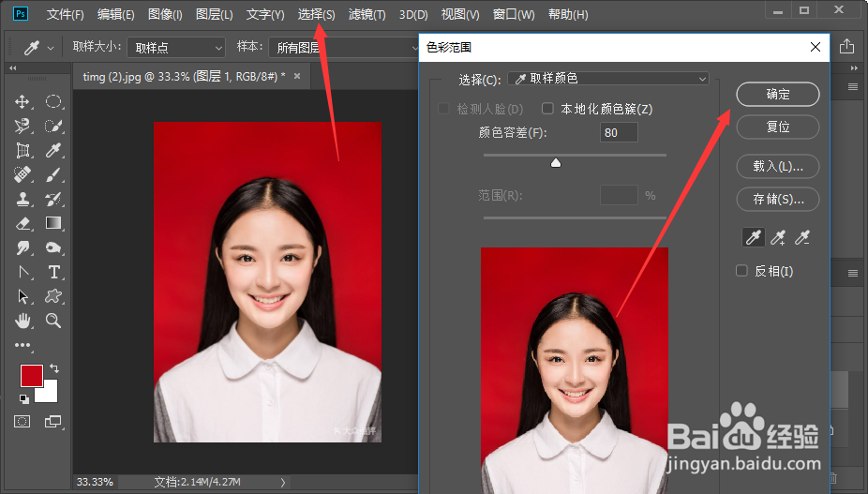Screen dimensions: 868x494
Task: Select the Eraser tool
Action: pos(22,223)
